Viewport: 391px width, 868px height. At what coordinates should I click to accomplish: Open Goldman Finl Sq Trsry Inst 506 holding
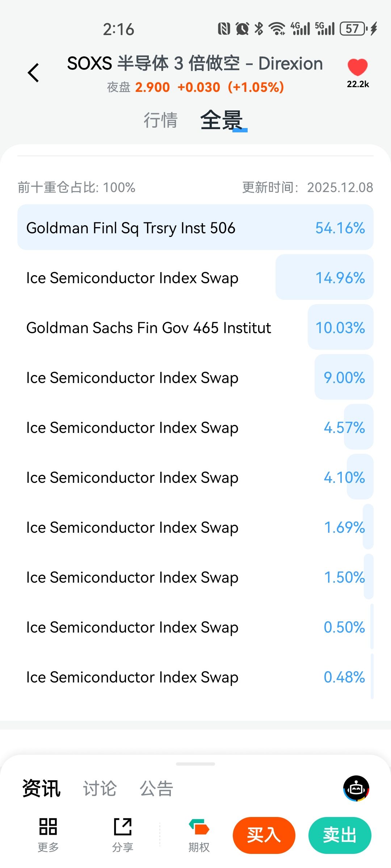point(195,227)
